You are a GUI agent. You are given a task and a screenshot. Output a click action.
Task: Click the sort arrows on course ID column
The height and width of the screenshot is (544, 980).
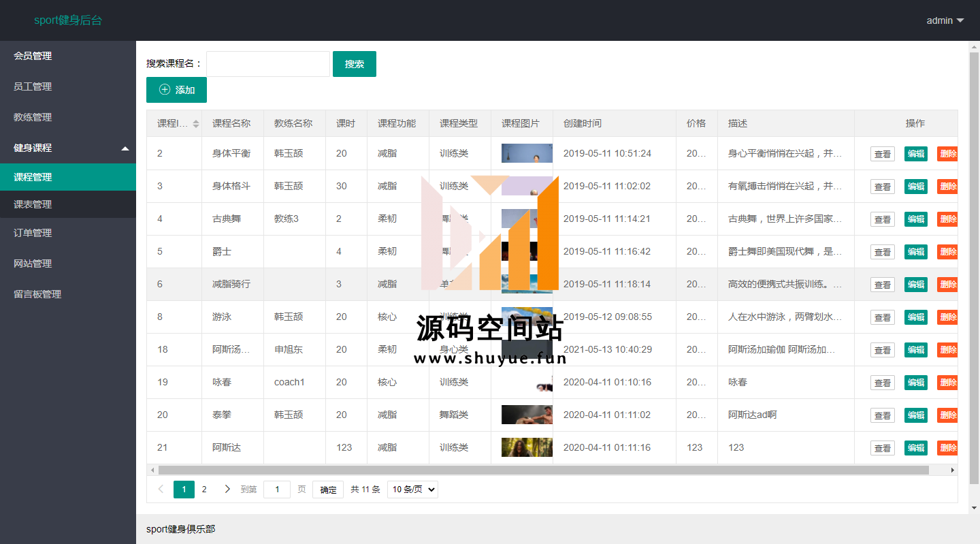tap(196, 124)
